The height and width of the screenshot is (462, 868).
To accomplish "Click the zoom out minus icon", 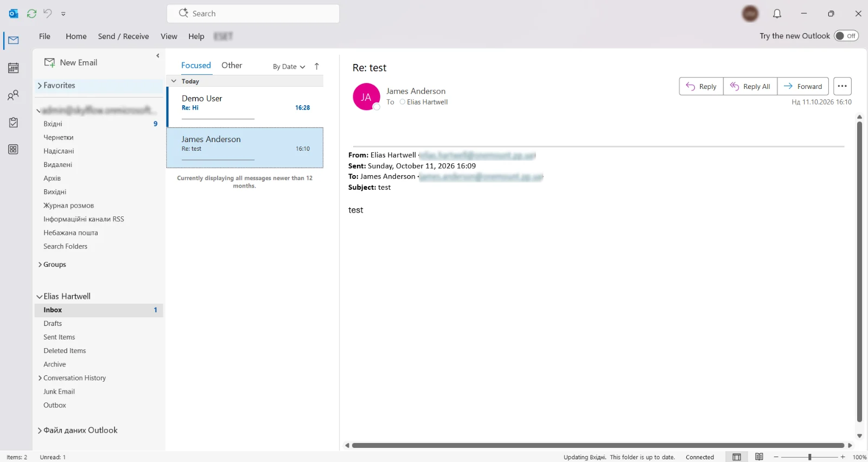I will click(776, 457).
